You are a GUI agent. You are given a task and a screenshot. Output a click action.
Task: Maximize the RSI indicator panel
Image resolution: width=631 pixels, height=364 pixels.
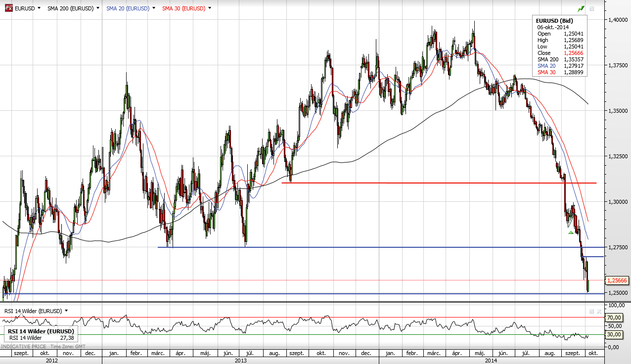[x=591, y=311]
